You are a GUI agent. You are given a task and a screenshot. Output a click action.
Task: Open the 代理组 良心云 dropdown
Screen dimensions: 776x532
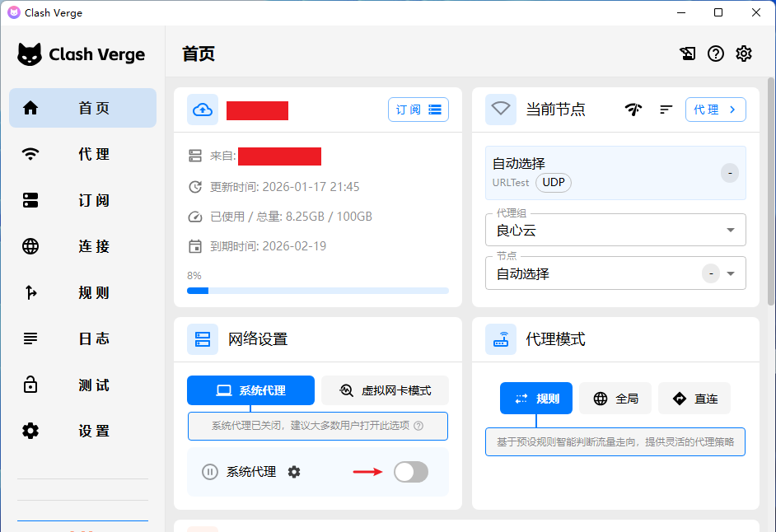point(615,230)
